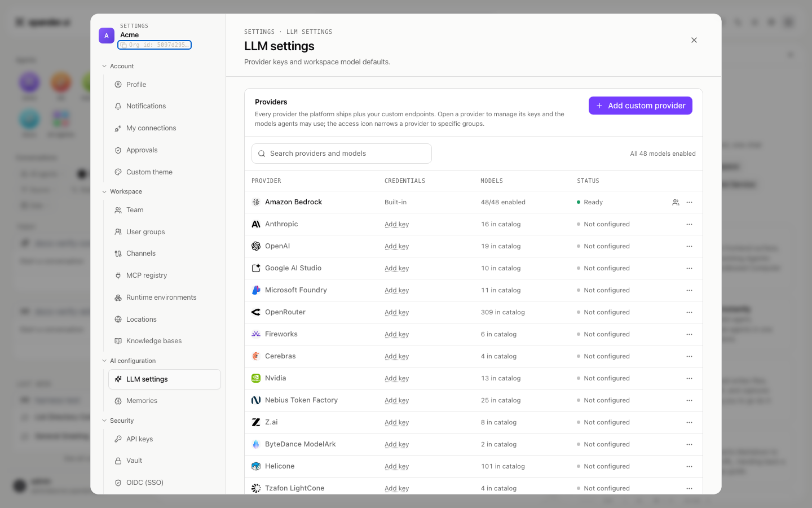Screen dimensions: 812x508
Task: Open the Team settings page
Action: point(165,210)
